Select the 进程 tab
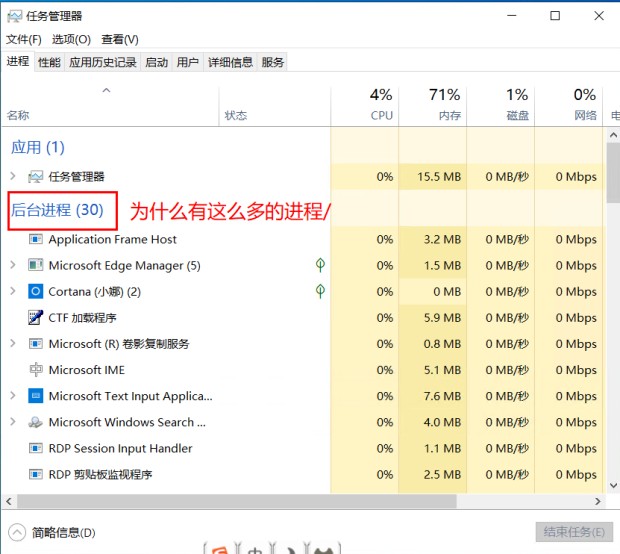This screenshot has height=554, width=620. click(18, 61)
